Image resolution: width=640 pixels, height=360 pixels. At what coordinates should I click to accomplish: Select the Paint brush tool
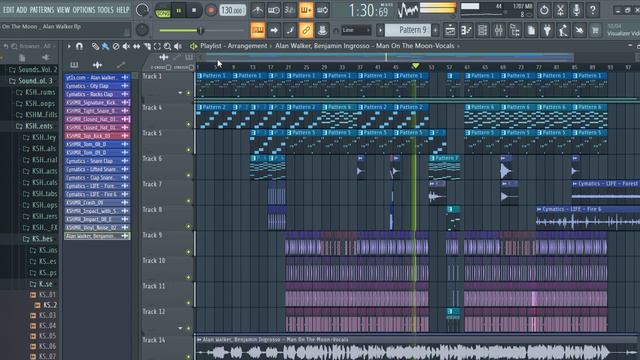(105, 47)
